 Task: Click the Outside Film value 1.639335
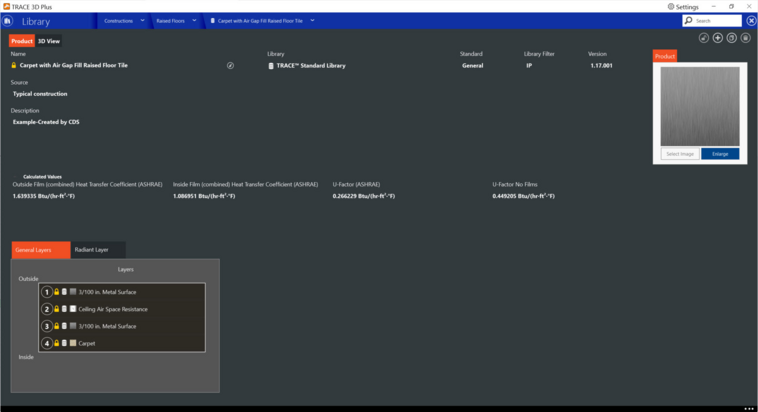click(x=44, y=196)
